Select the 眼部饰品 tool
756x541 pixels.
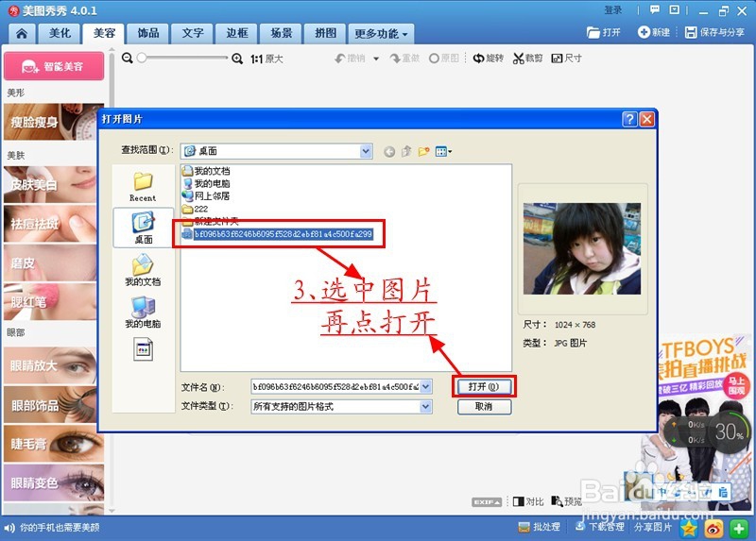tap(51, 405)
